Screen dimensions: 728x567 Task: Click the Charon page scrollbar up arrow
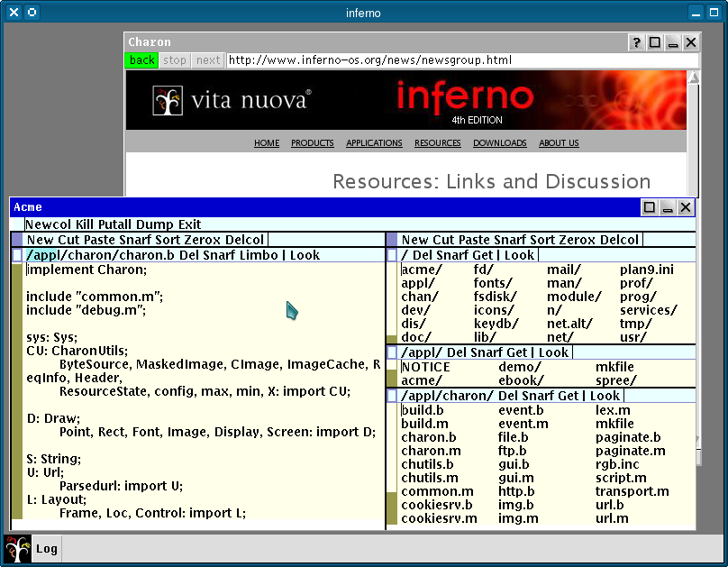click(693, 78)
